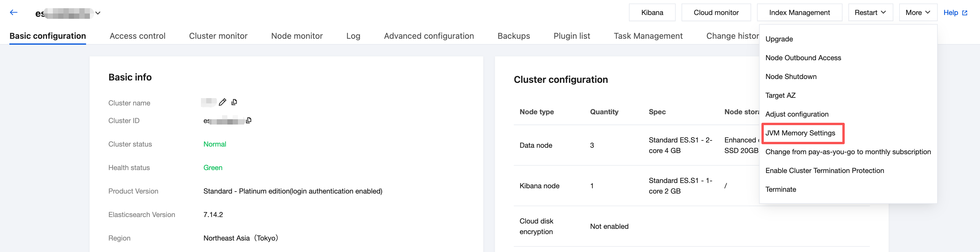Choose Upgrade in the More menu
This screenshot has height=252, width=980.
[779, 39]
